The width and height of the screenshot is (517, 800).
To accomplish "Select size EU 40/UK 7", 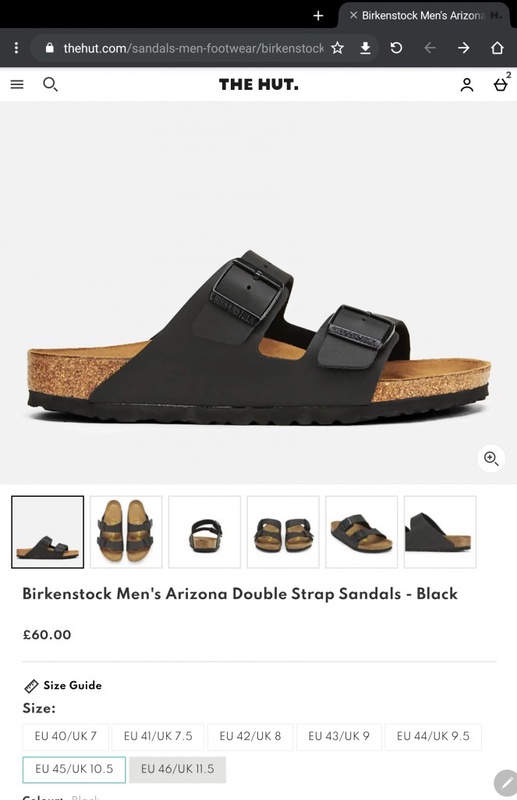I will click(x=66, y=736).
